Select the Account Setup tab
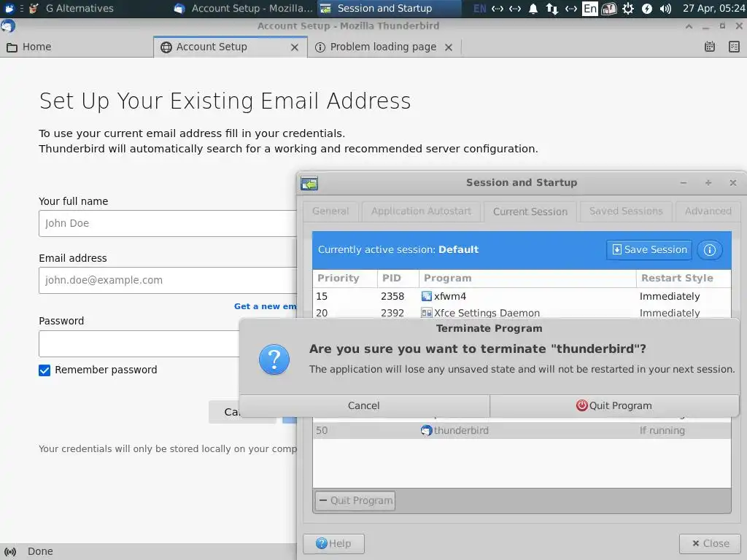 click(230, 47)
